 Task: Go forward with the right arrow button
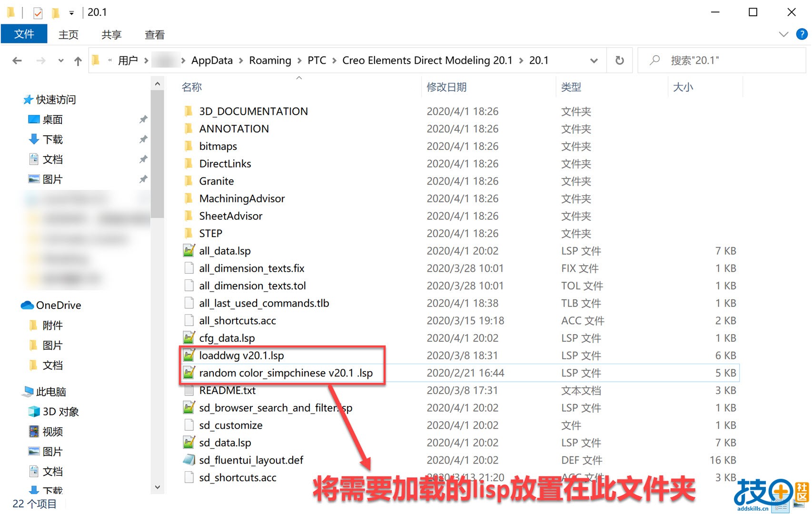[41, 60]
